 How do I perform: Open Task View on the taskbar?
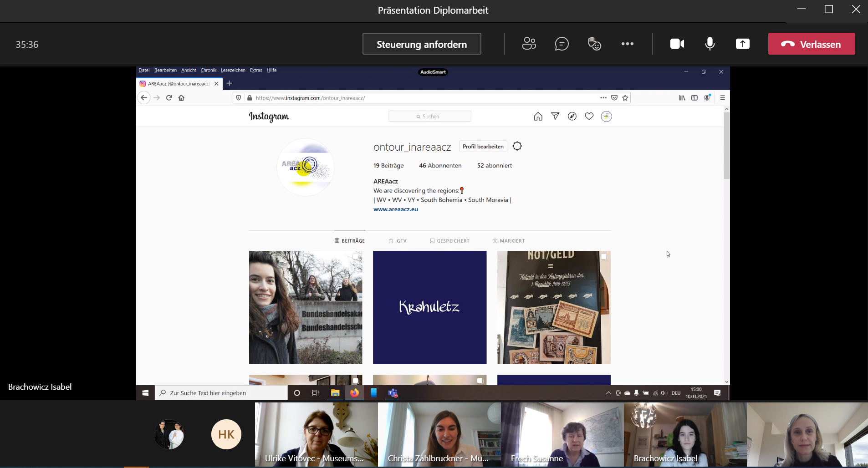(315, 393)
